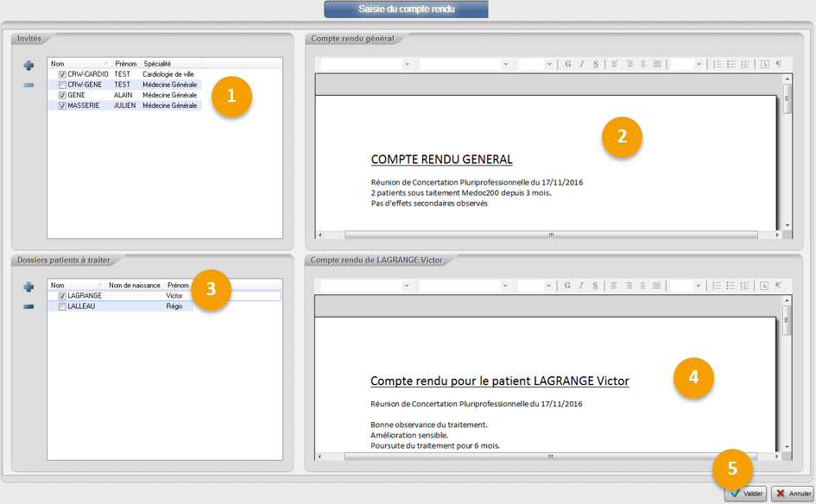This screenshot has height=504, width=816.
Task: Toggle italic in Compte rendu général toolbar
Action: pyautogui.click(x=582, y=65)
